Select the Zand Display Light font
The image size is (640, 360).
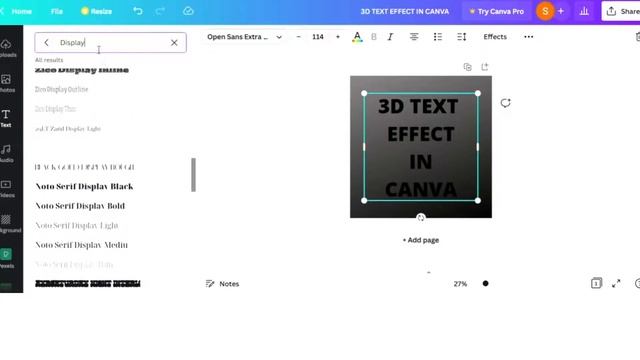pyautogui.click(x=68, y=129)
